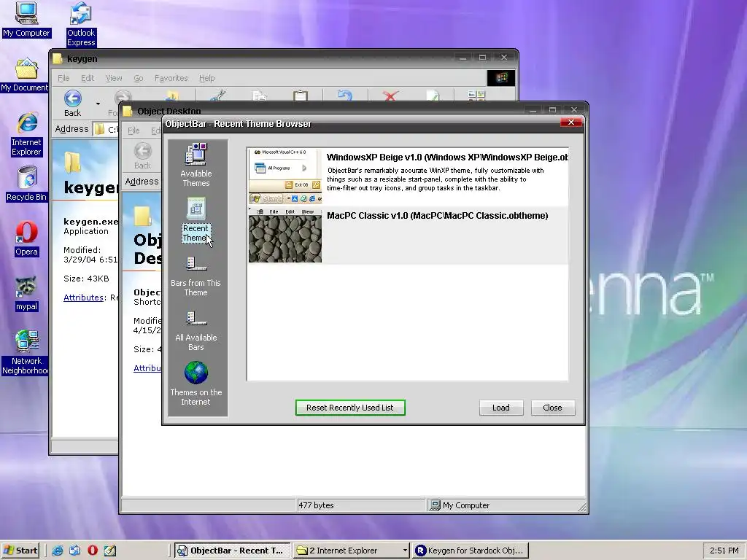747x560 pixels.
Task: Launch Opera from desktop
Action: 27,238
